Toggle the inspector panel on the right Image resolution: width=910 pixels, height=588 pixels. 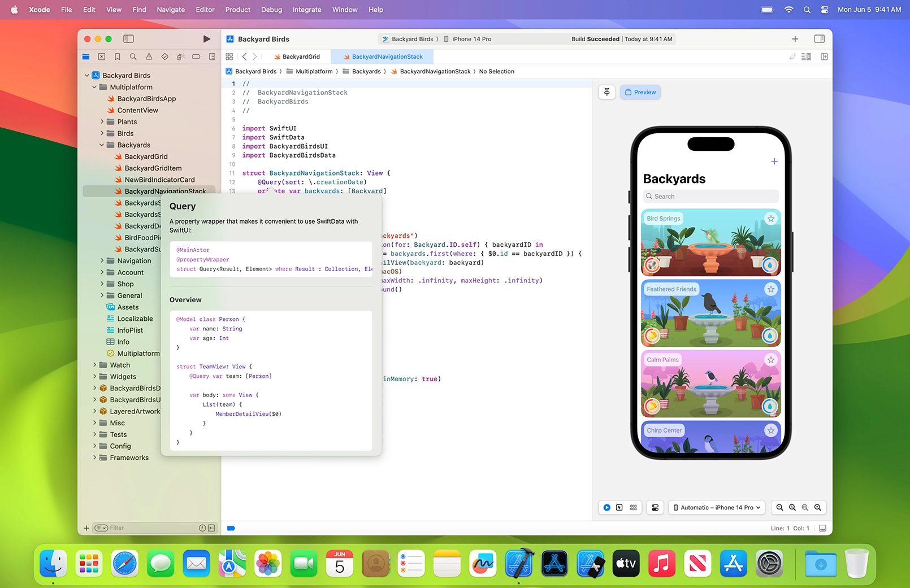pos(820,39)
